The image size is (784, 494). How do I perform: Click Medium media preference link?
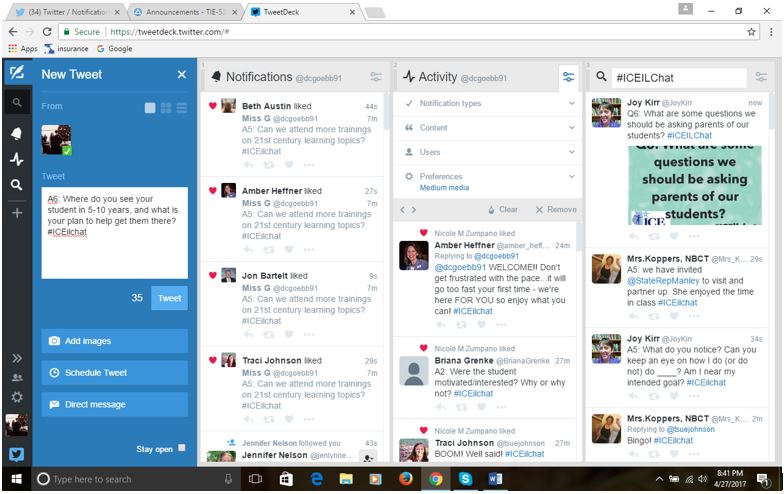(x=444, y=188)
